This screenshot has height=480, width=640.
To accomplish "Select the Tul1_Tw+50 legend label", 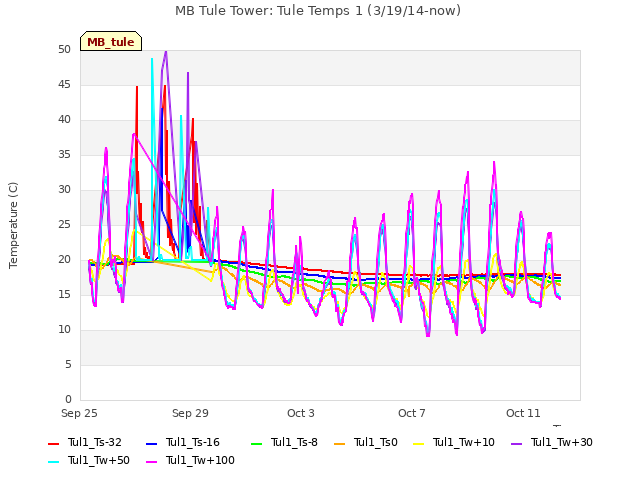I will [x=99, y=460].
